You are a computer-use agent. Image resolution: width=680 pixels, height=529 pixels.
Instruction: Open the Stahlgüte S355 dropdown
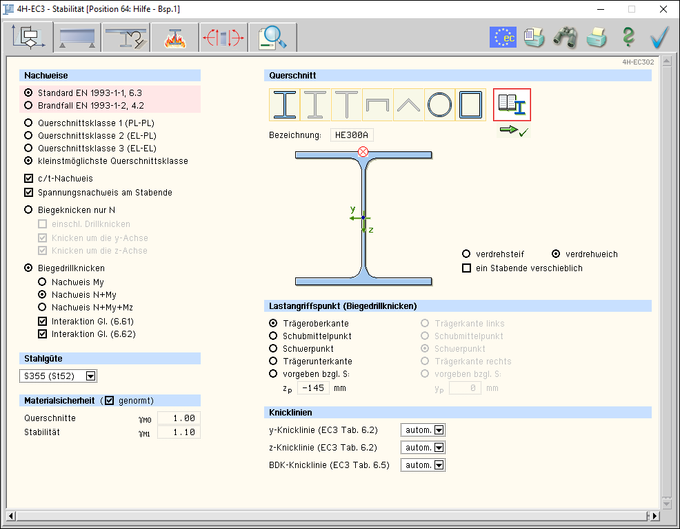(91, 376)
